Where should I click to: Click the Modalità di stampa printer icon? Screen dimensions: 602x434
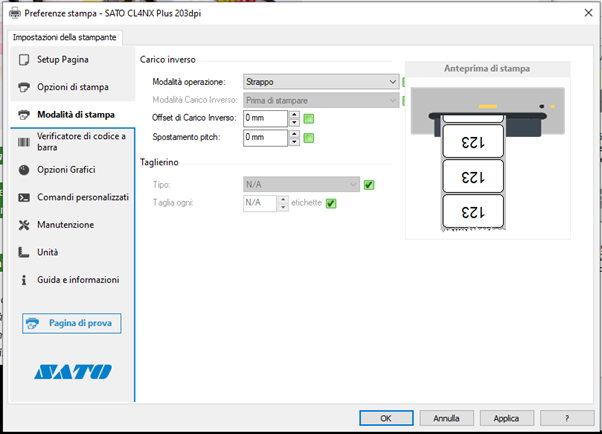(24, 115)
